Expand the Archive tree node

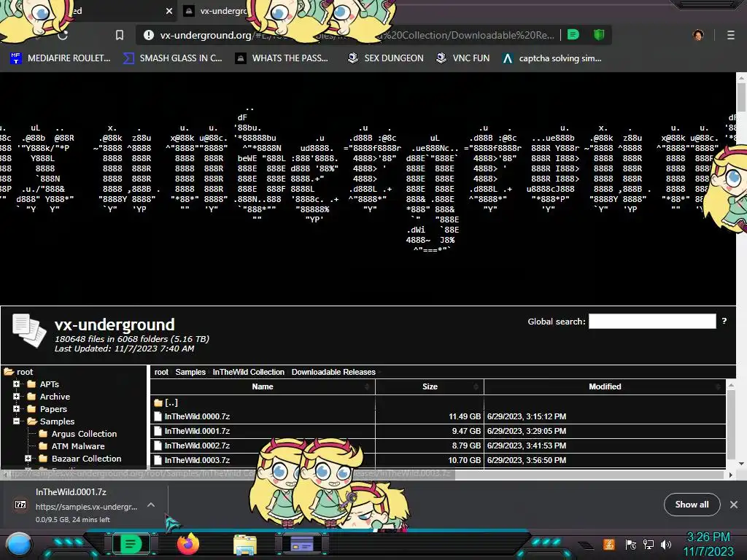pyautogui.click(x=16, y=396)
